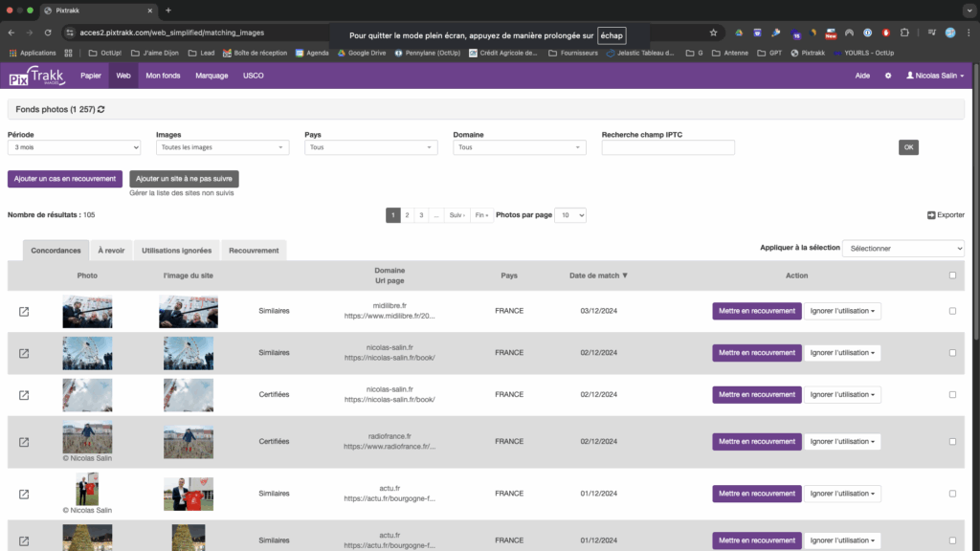Image resolution: width=980 pixels, height=551 pixels.
Task: Open external link icon for radiofrance.fr row
Action: coord(24,442)
